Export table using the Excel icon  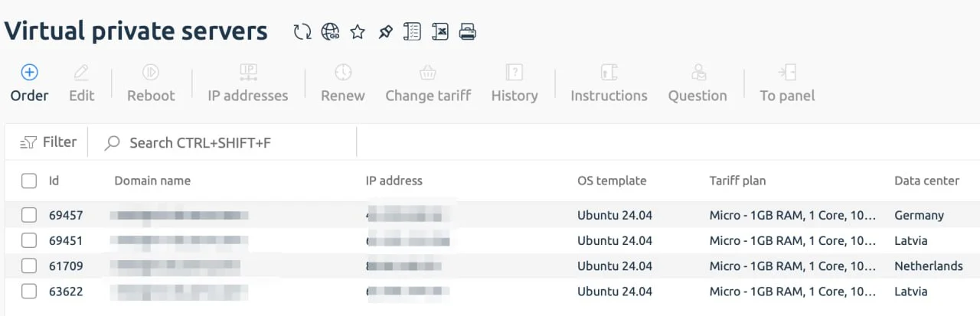click(x=439, y=31)
